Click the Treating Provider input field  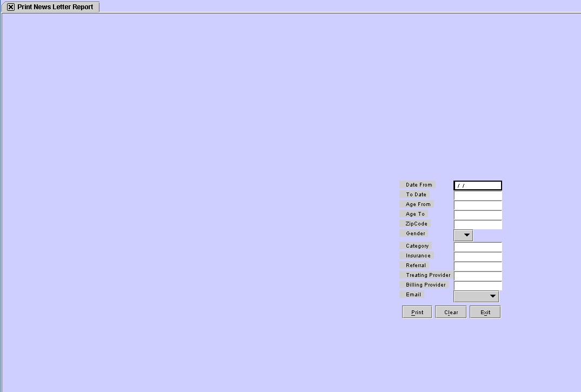click(x=478, y=276)
